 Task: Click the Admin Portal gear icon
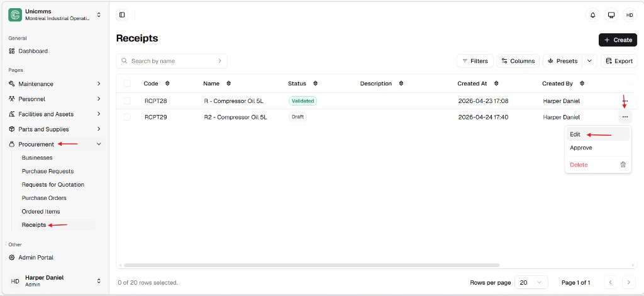click(12, 258)
